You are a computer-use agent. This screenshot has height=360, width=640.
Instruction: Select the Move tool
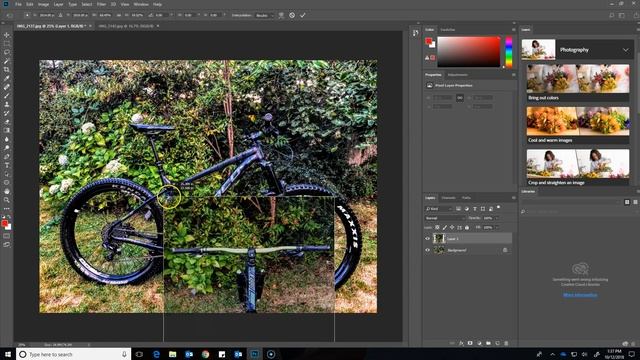coord(7,35)
